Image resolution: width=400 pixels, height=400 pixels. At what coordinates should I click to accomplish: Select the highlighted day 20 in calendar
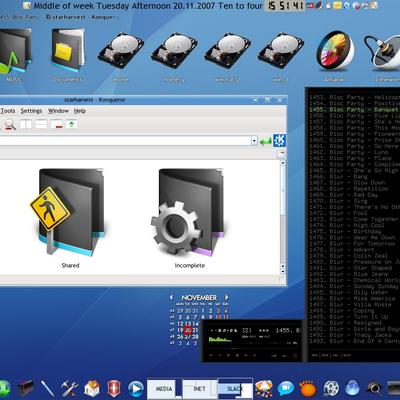pos(188,330)
